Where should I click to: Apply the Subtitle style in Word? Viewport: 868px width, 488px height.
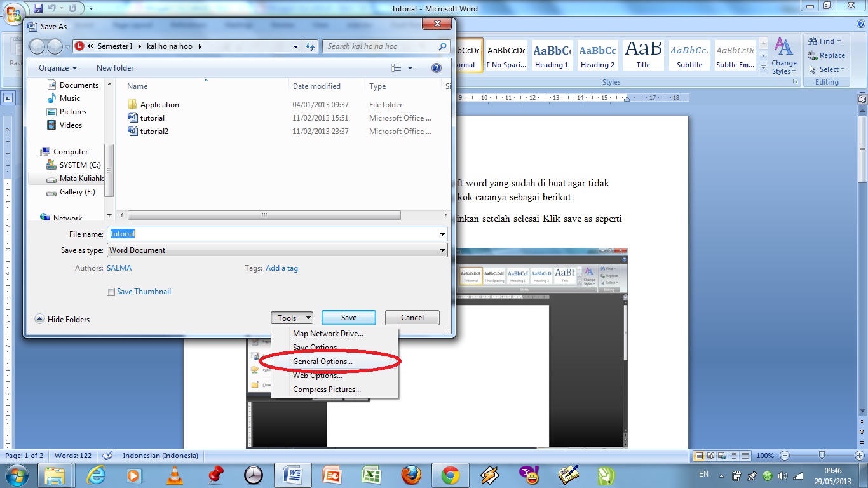[689, 55]
